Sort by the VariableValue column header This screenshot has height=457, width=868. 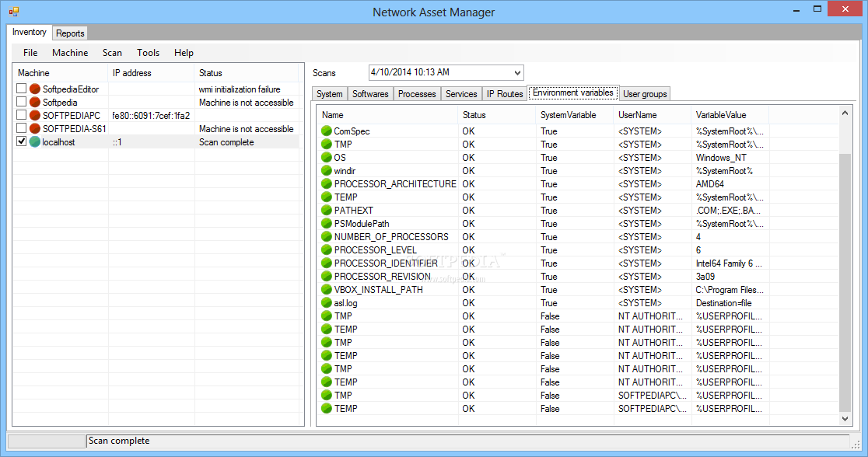(730, 115)
